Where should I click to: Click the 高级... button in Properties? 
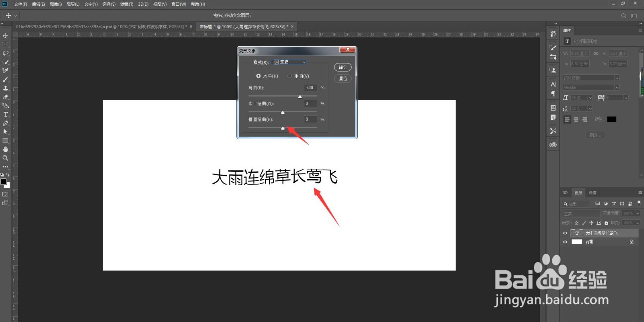click(x=595, y=135)
